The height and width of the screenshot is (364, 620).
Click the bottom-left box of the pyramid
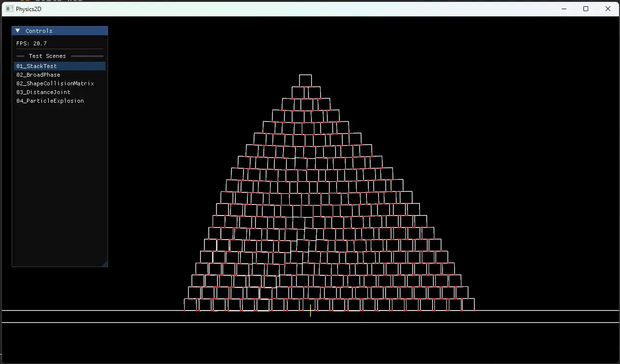pyautogui.click(x=190, y=305)
